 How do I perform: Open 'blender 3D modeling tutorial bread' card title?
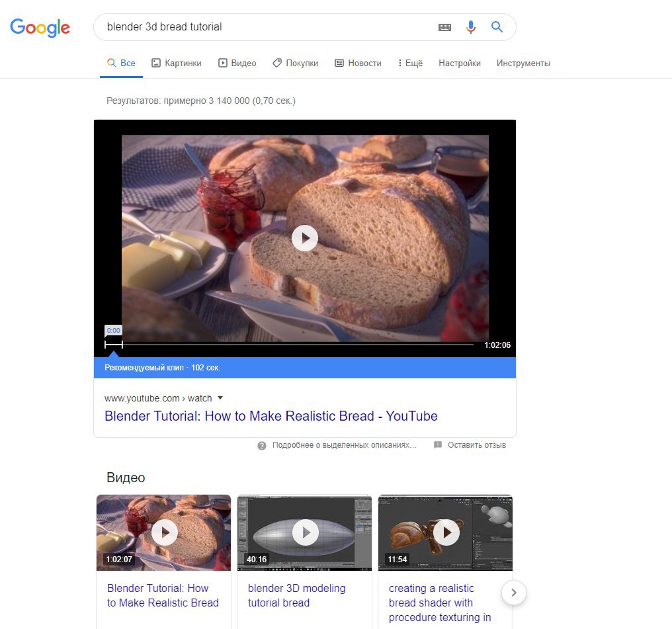(x=296, y=595)
